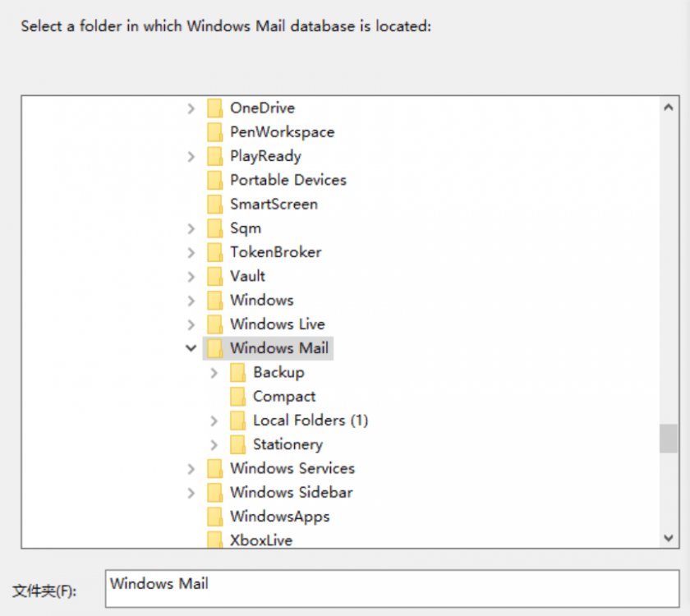The width and height of the screenshot is (690, 616).
Task: Select the WindowsApps folder name
Action: pos(279,517)
